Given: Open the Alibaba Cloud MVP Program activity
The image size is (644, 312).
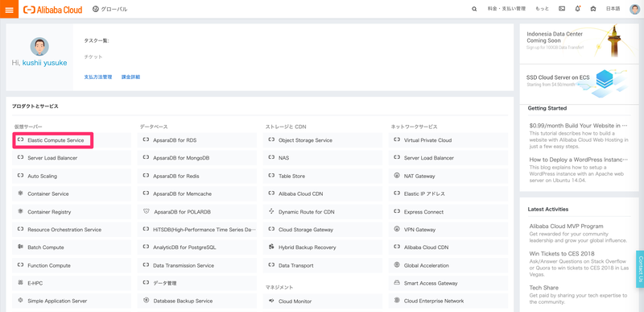Looking at the screenshot, I should (566, 226).
